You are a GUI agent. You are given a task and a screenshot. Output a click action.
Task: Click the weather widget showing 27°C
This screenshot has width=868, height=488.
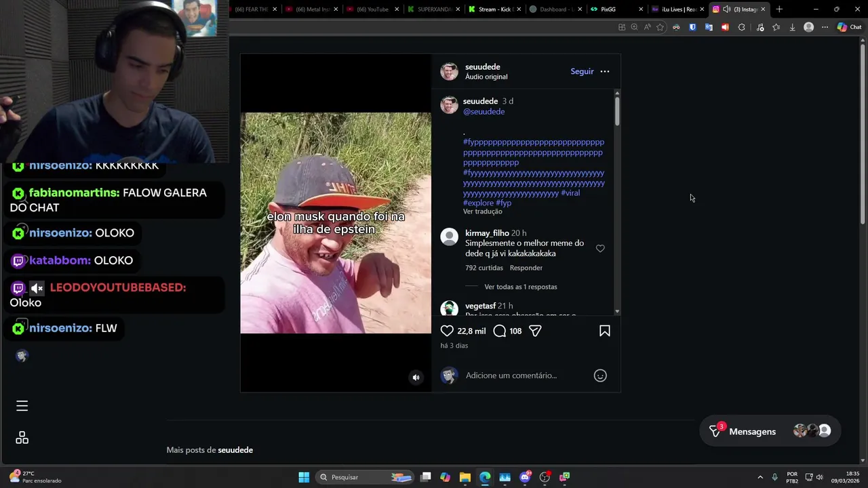35,477
